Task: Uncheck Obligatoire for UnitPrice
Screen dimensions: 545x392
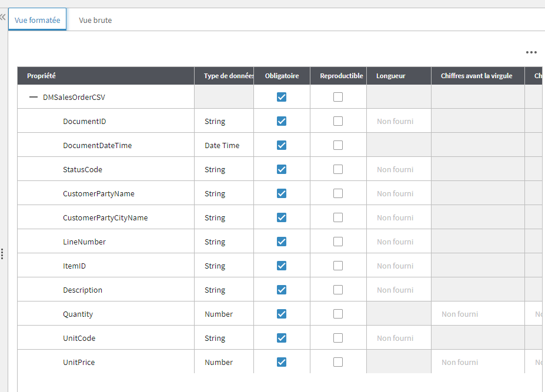Action: tap(282, 362)
